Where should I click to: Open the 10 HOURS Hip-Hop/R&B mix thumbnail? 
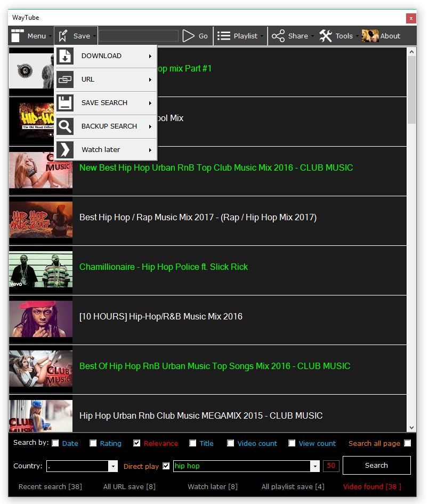point(41,320)
